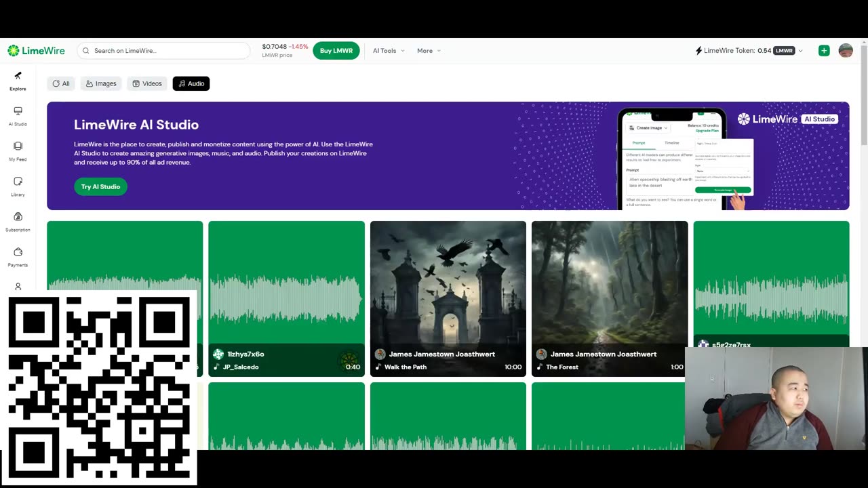Open second-row audio card below Walk the Path
The width and height of the screenshot is (868, 488).
[x=448, y=415]
